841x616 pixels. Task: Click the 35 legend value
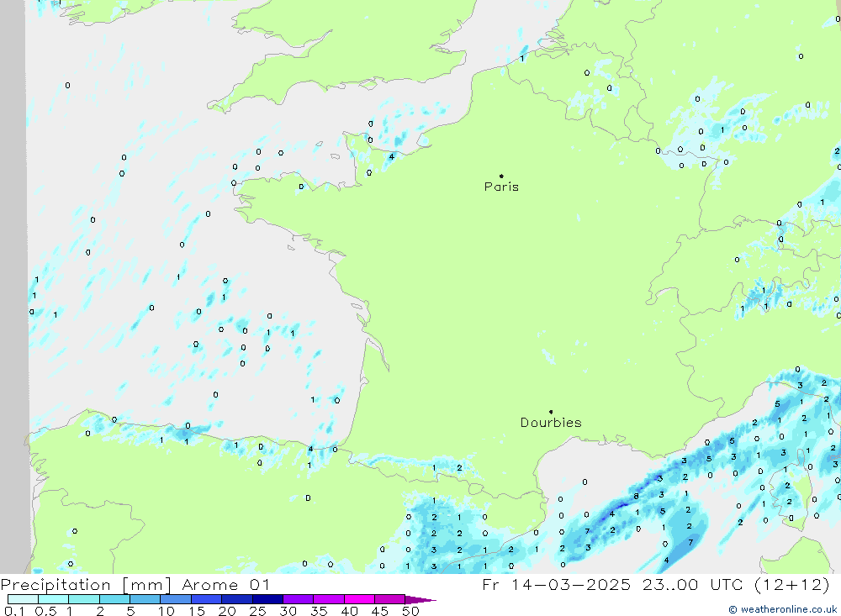(x=319, y=611)
